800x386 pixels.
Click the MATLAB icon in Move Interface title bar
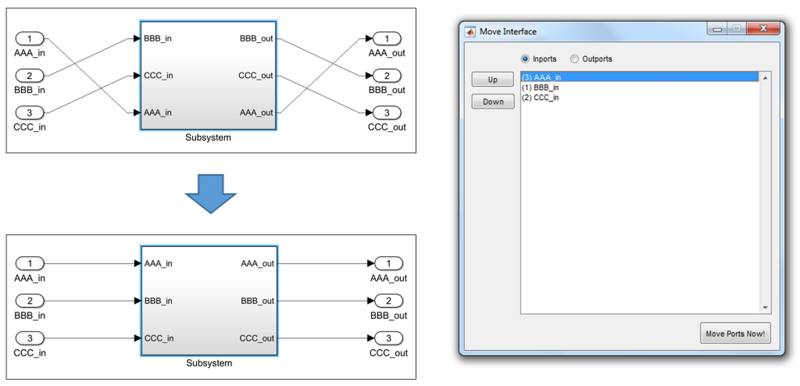pyautogui.click(x=470, y=32)
